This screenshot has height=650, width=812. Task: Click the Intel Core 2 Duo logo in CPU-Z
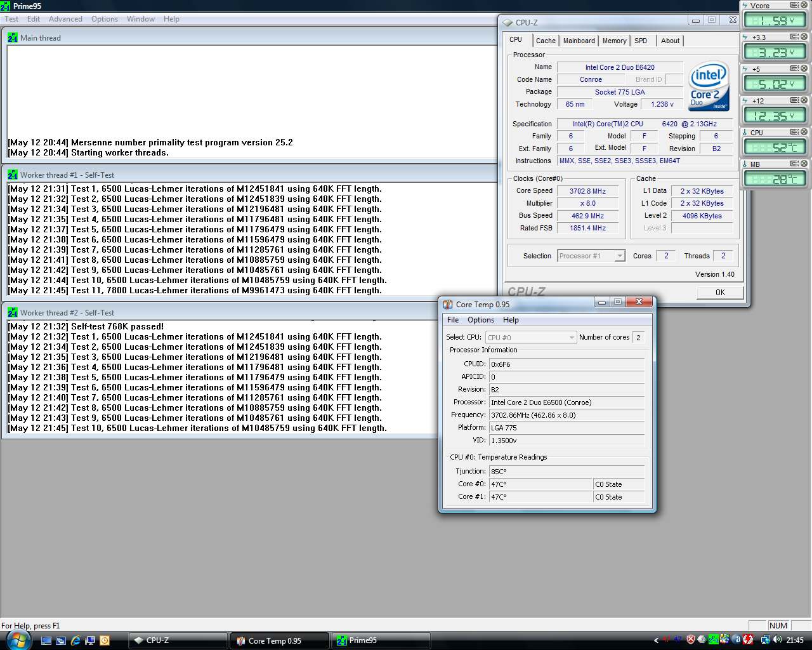[x=709, y=86]
